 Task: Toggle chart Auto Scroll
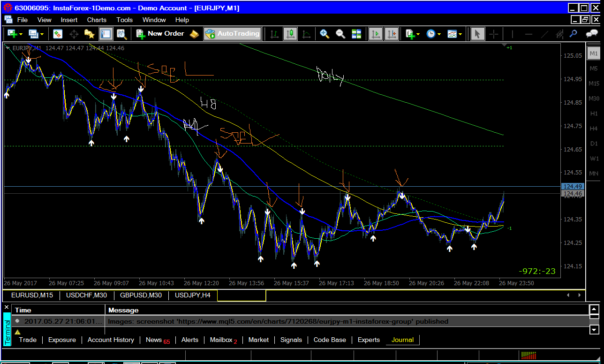(376, 34)
